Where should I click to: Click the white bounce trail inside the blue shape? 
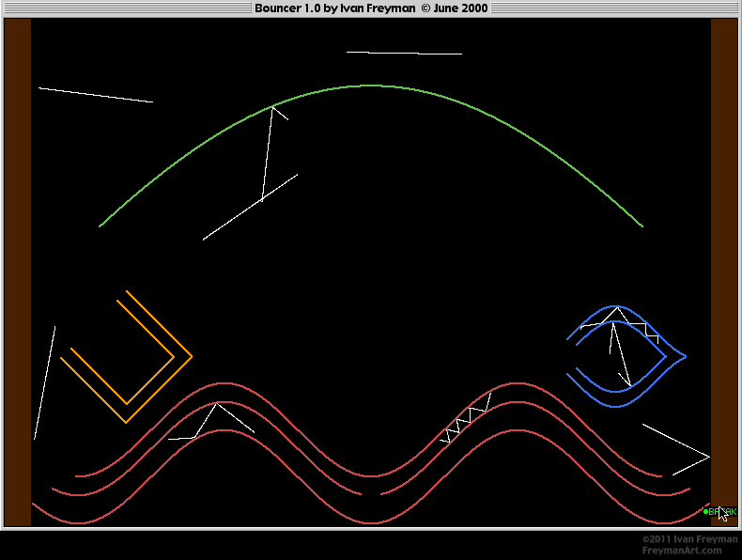(615, 343)
